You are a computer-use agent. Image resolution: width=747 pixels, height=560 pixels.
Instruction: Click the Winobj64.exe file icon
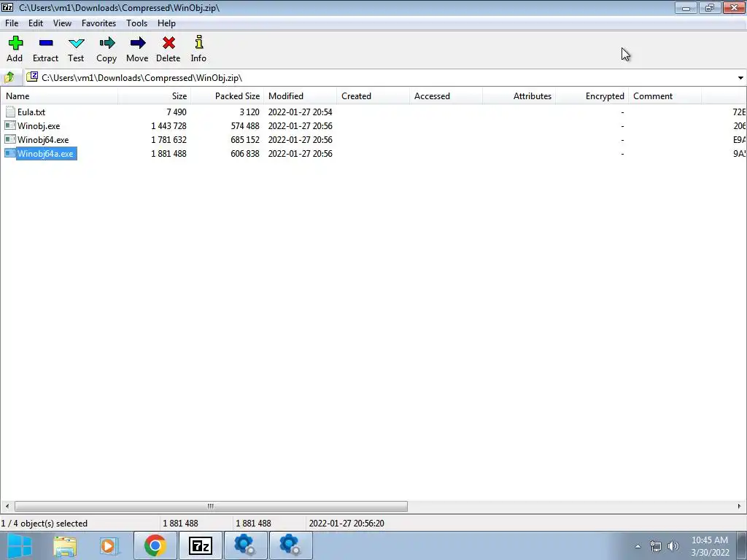(x=10, y=139)
